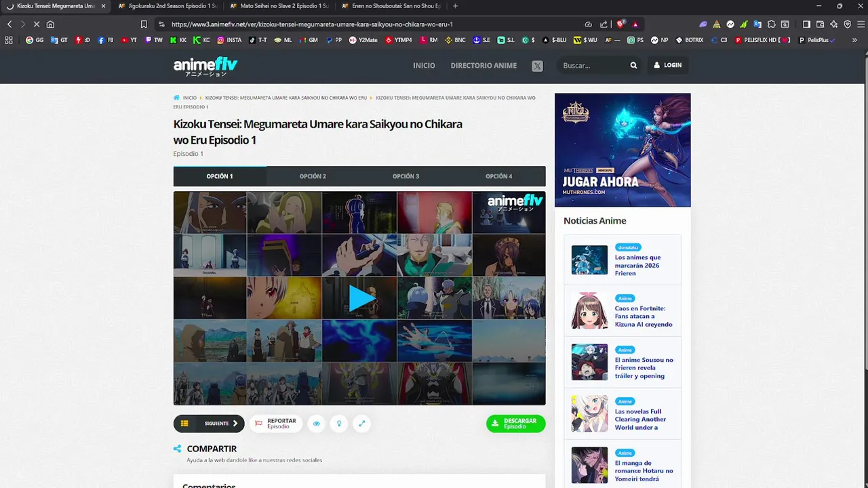Image resolution: width=868 pixels, height=488 pixels.
Task: Open the FB bookmark
Action: pos(105,40)
